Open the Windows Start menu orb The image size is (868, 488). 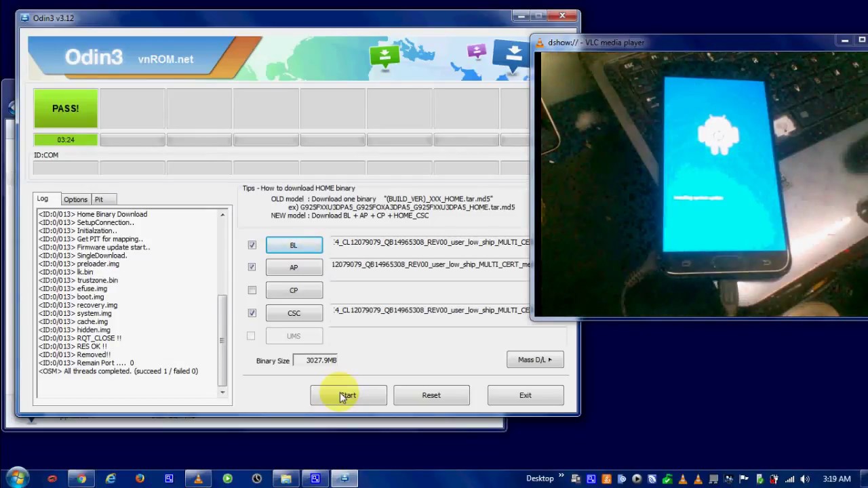click(17, 479)
